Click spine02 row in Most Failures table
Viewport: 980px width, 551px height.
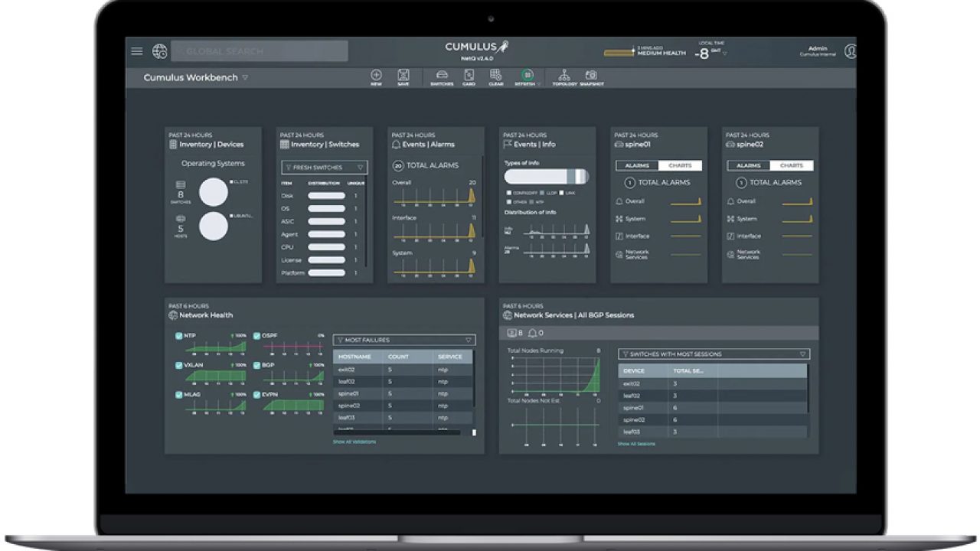403,406
